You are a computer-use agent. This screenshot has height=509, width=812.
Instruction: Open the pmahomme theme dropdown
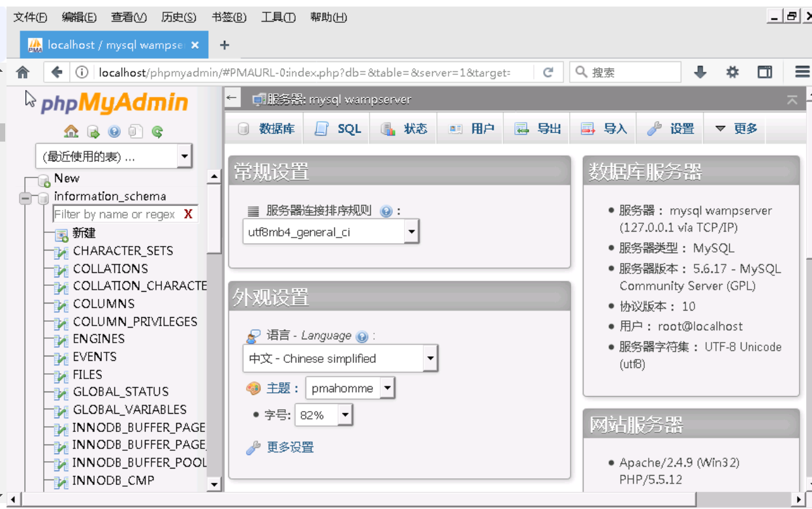(x=350, y=388)
